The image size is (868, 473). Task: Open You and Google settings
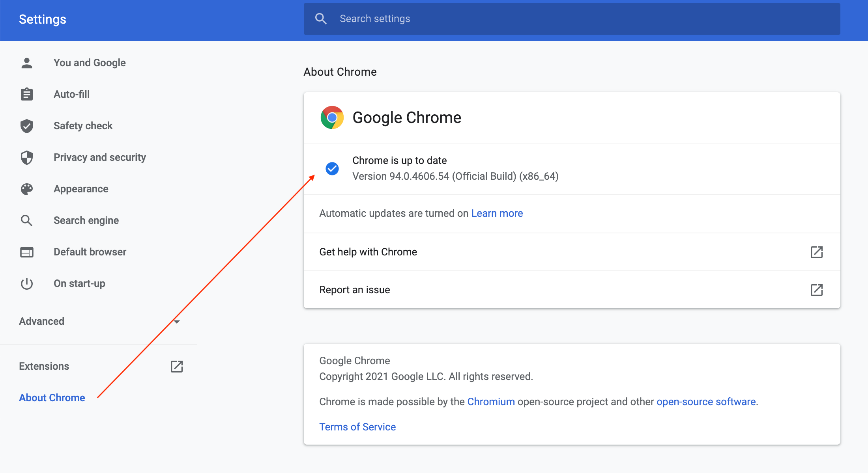pos(90,63)
